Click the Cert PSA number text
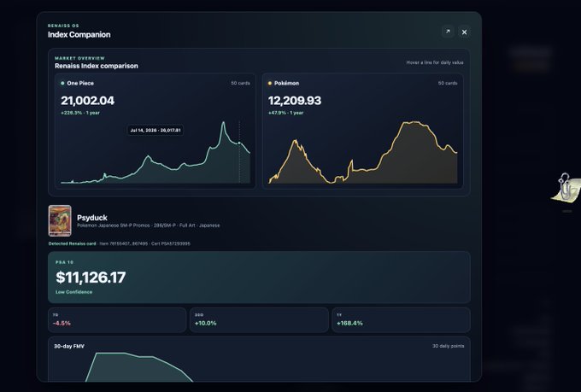The height and width of the screenshot is (392, 581). [170, 243]
